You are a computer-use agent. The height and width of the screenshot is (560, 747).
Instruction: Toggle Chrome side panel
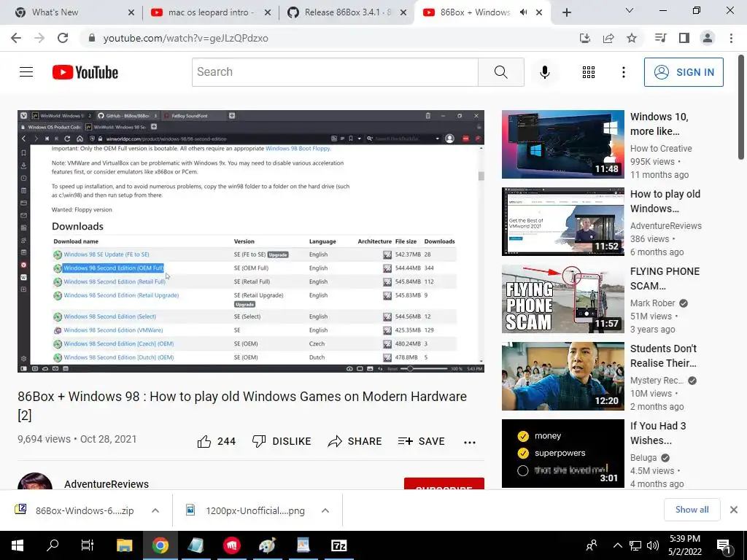(x=684, y=38)
